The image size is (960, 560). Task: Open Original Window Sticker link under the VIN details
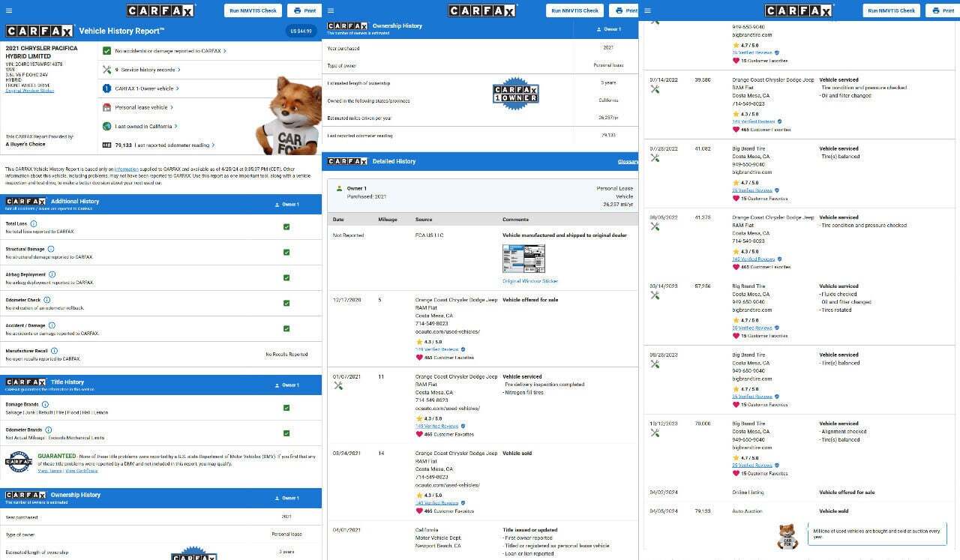click(30, 91)
